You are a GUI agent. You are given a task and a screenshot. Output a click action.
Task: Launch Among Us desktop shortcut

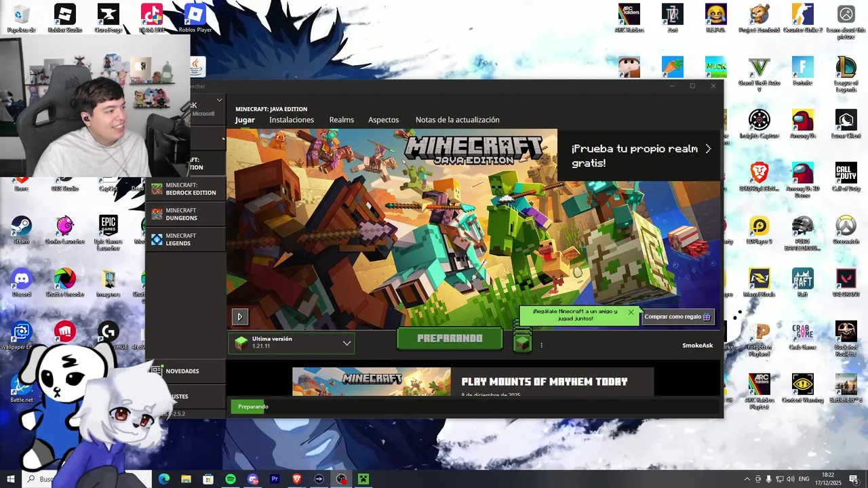[803, 124]
